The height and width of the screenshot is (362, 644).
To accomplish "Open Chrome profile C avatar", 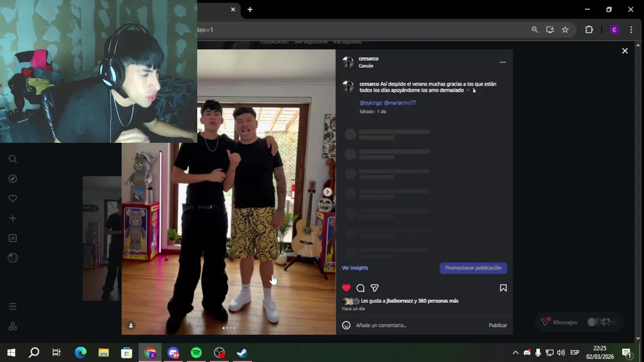I will tap(614, 30).
